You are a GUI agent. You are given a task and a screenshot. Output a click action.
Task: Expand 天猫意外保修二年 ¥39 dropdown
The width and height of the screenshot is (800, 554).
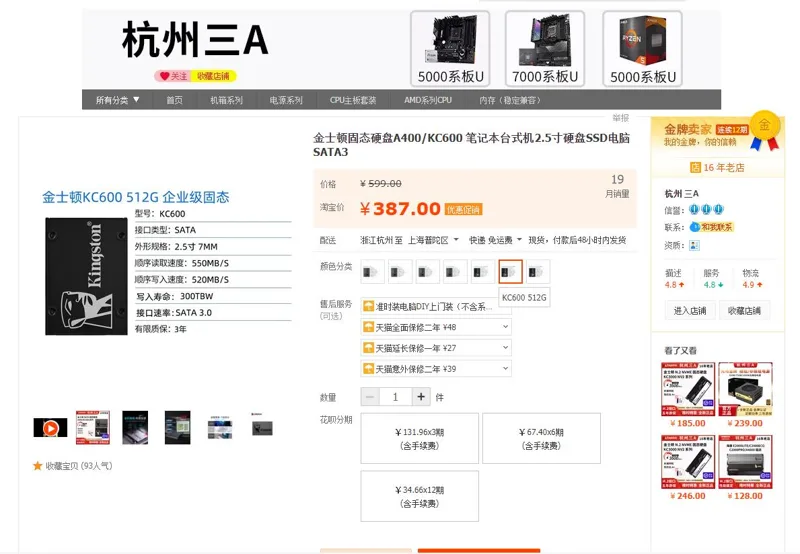click(436, 369)
